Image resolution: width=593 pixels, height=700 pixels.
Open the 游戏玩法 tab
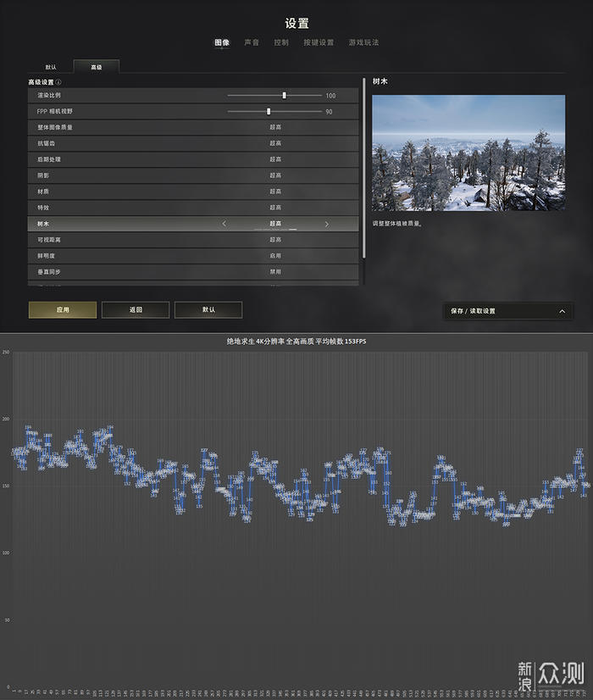pos(363,42)
